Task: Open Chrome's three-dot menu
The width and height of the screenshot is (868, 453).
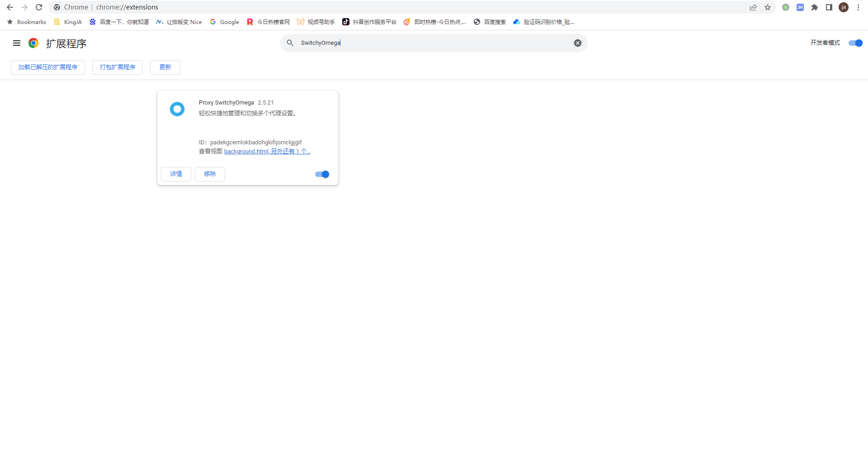Action: point(858,7)
